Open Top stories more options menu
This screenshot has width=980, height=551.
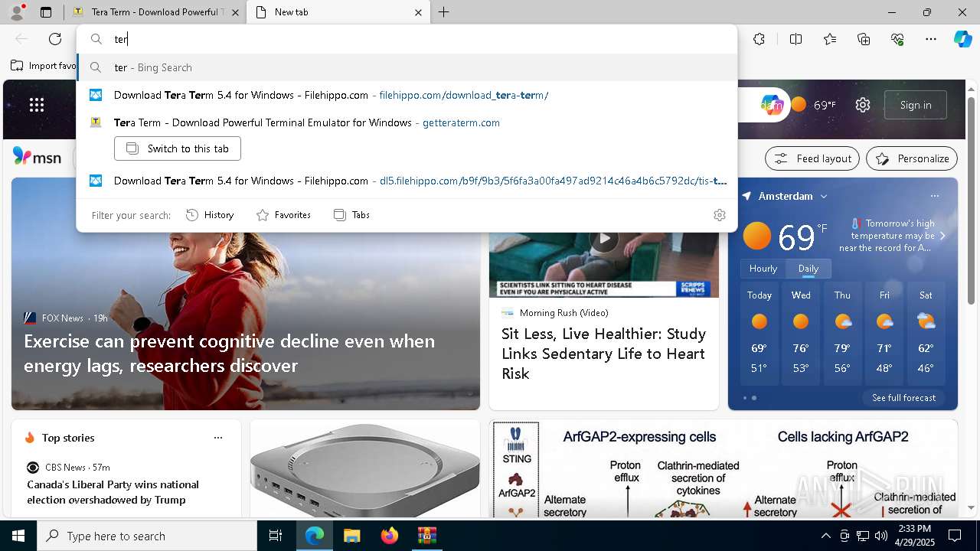coord(218,438)
